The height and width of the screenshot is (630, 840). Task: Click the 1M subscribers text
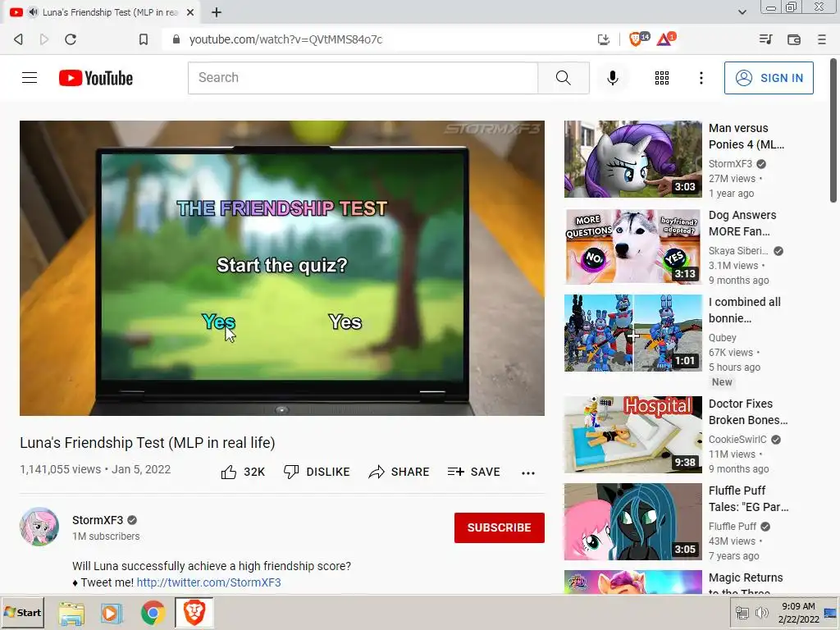pos(106,536)
